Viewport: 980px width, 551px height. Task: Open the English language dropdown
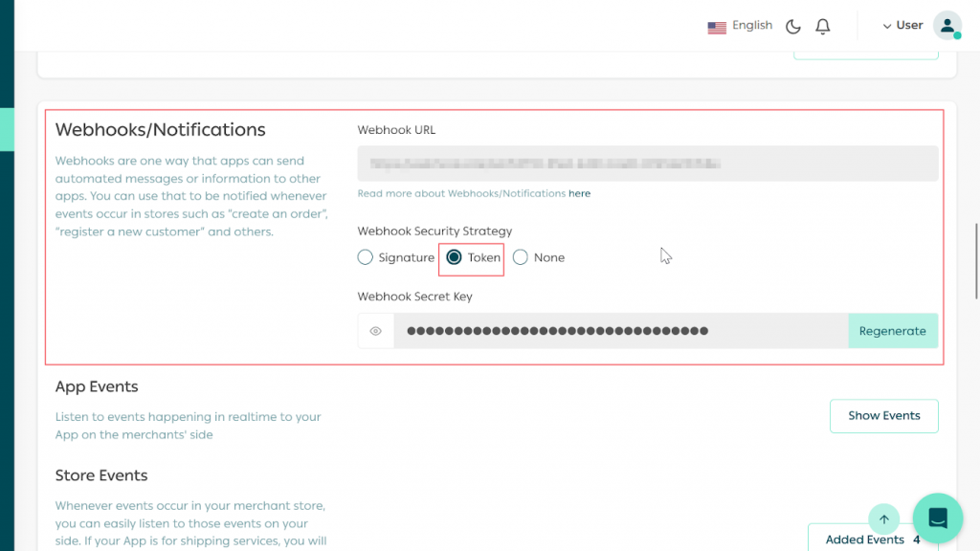point(752,26)
